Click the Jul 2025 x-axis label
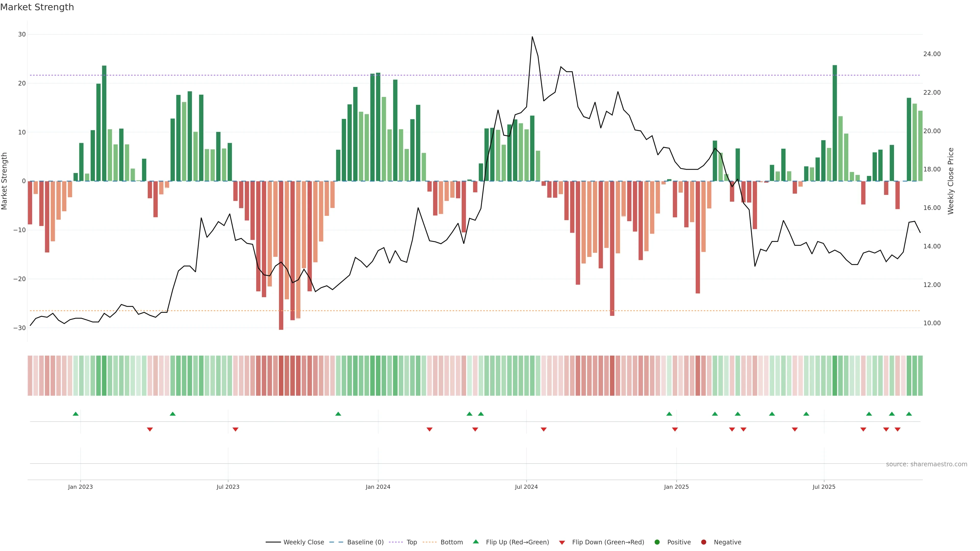Screen dimensions: 980x551 coord(824,487)
